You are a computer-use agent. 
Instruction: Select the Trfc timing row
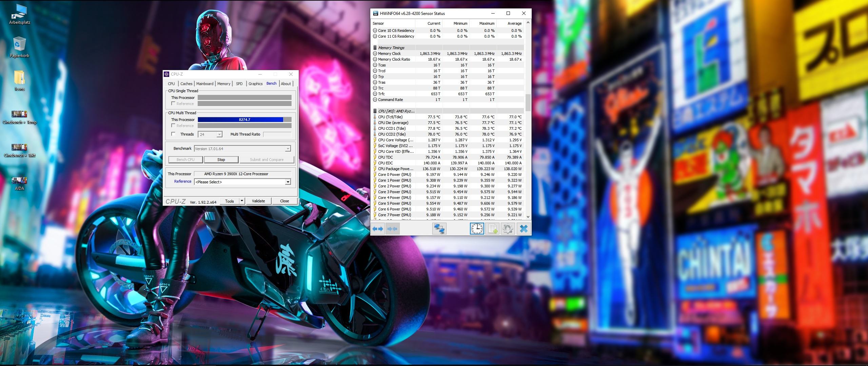pos(448,94)
